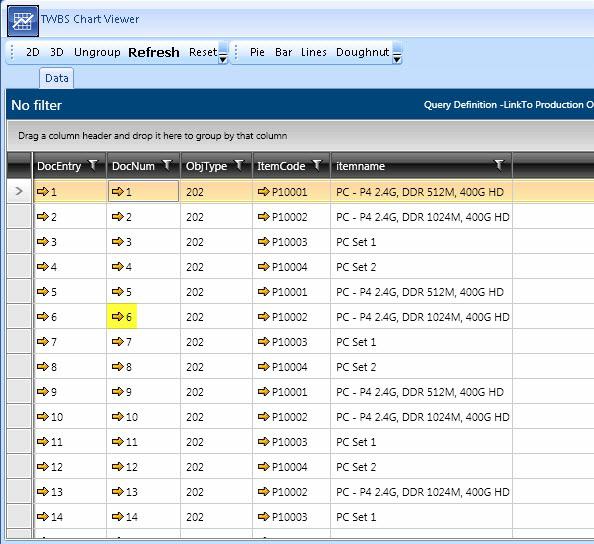The width and height of the screenshot is (594, 544).
Task: Choose the Pie chart type
Action: click(x=257, y=52)
